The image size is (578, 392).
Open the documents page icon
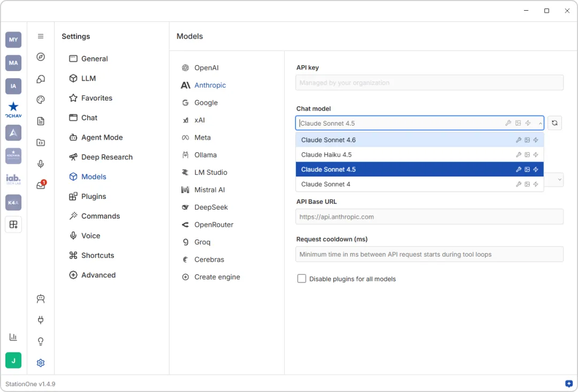click(x=41, y=121)
